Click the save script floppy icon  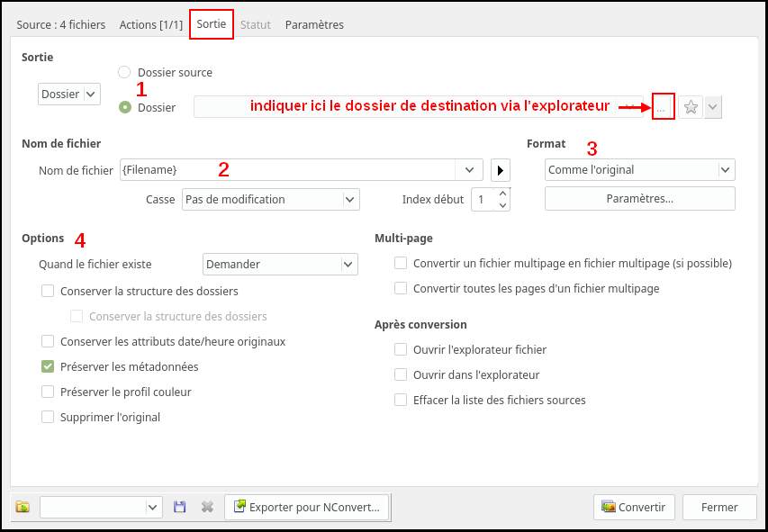point(180,507)
